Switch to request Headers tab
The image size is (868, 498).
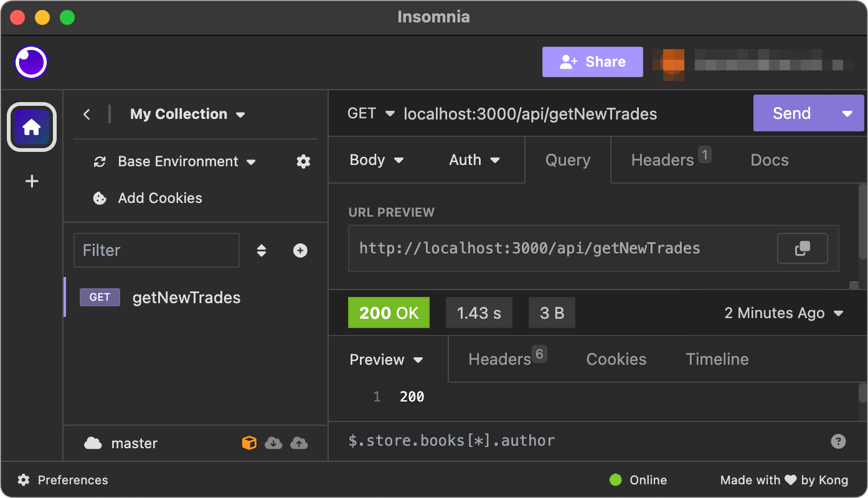coord(671,159)
